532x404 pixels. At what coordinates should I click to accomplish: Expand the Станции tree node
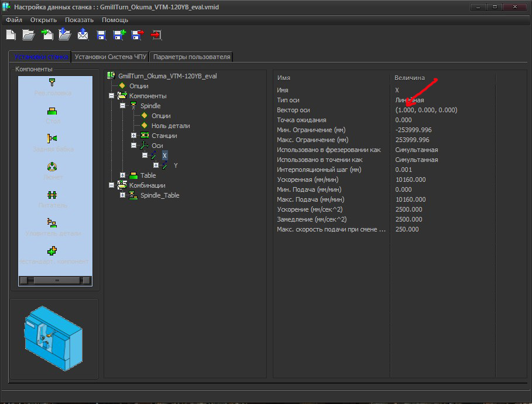coord(134,136)
